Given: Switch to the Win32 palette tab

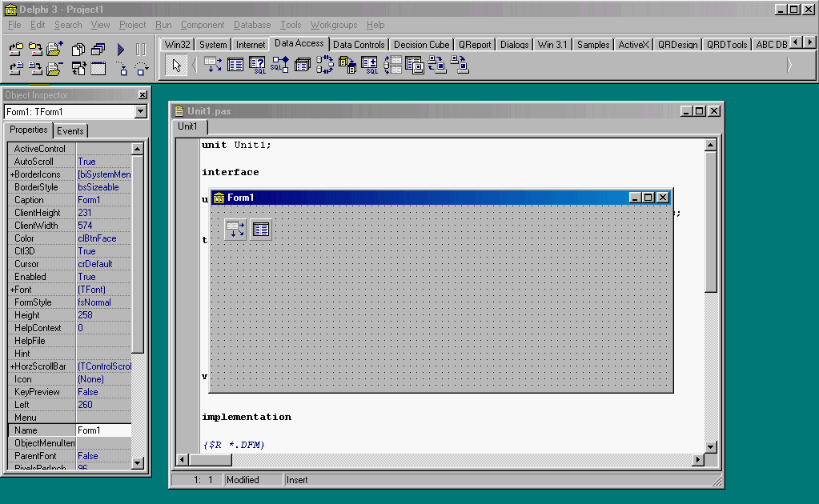Looking at the screenshot, I should pyautogui.click(x=177, y=45).
